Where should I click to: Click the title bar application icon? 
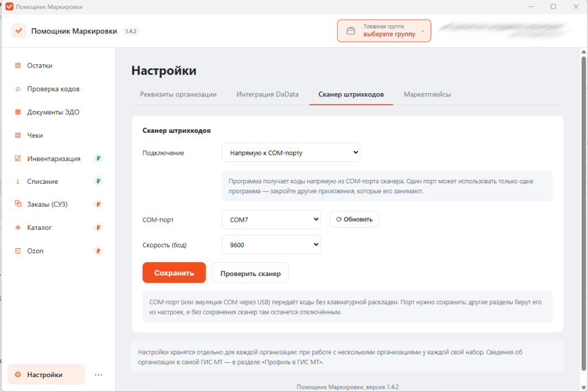pyautogui.click(x=9, y=7)
